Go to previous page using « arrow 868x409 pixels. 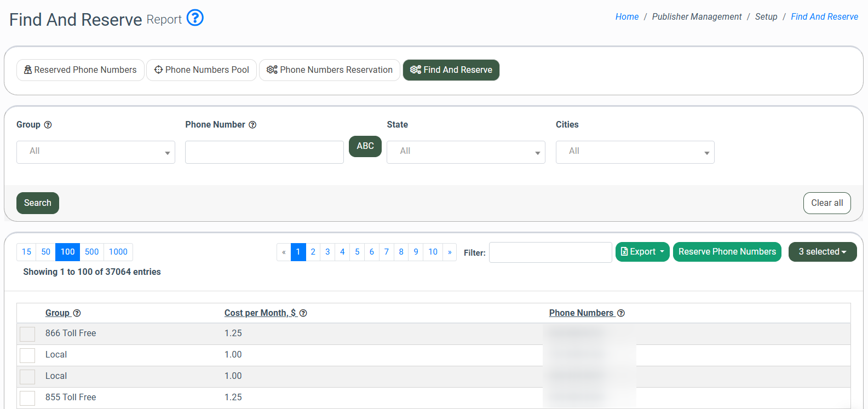click(284, 252)
